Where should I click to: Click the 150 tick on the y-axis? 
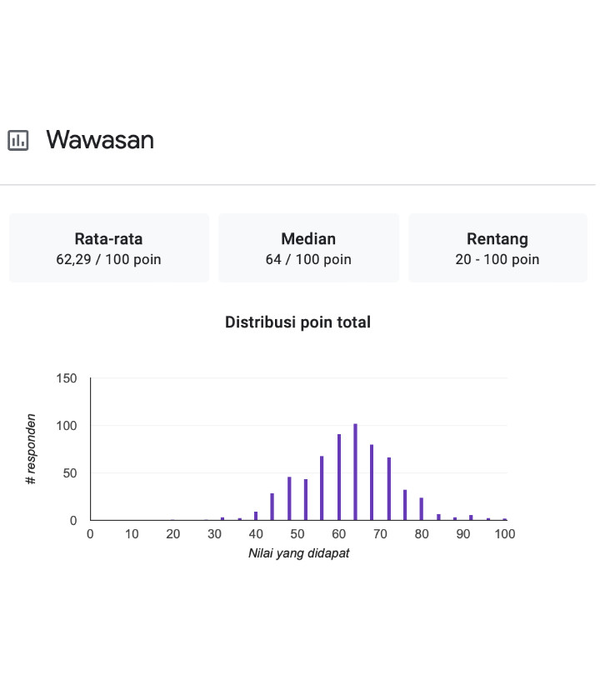click(x=67, y=378)
